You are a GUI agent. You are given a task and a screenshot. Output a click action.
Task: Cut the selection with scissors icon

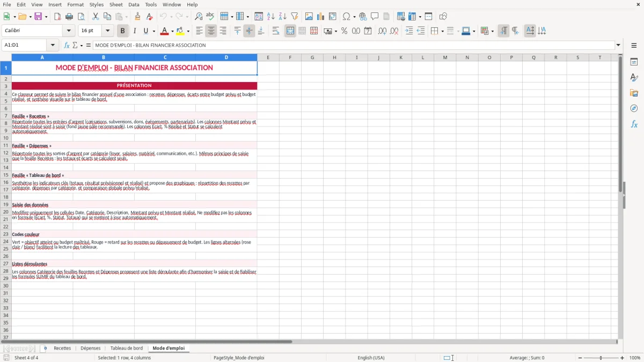[x=95, y=17]
